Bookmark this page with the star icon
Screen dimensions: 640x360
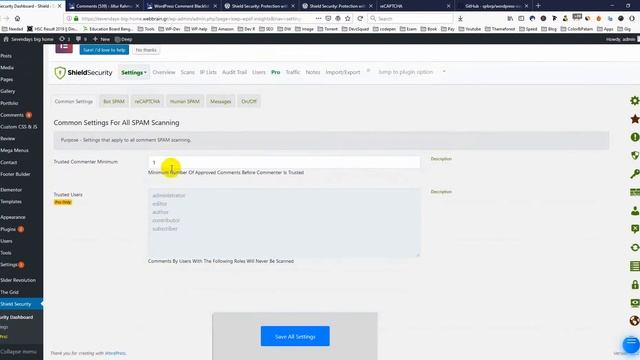click(348, 18)
